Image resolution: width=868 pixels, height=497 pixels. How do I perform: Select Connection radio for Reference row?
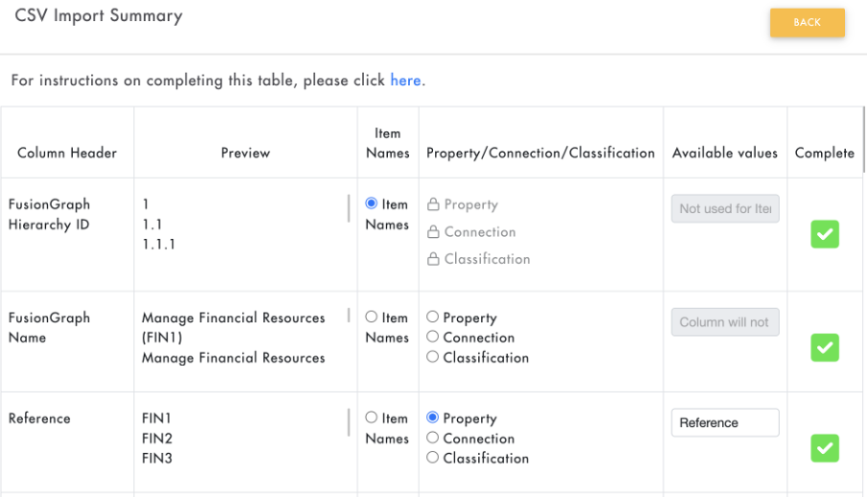[x=433, y=438]
